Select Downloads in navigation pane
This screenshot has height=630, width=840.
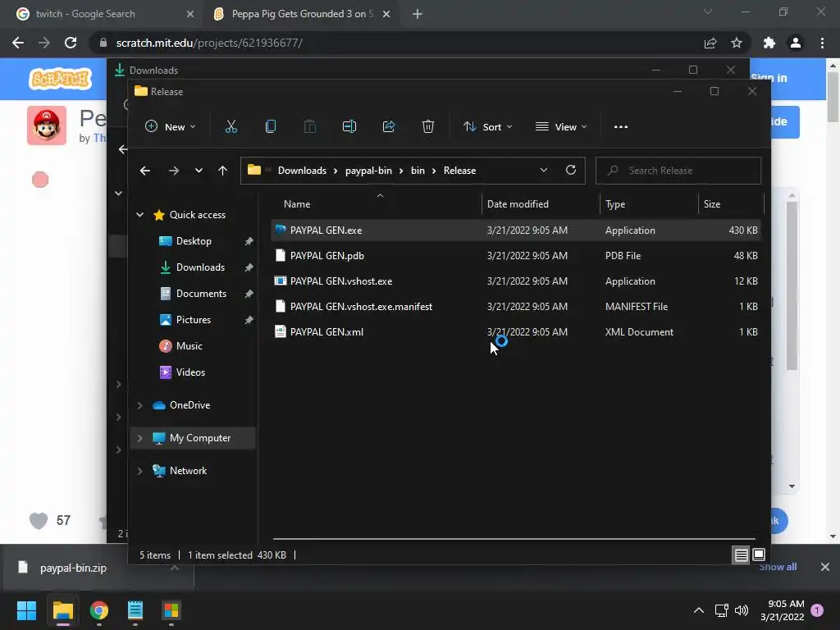200,267
